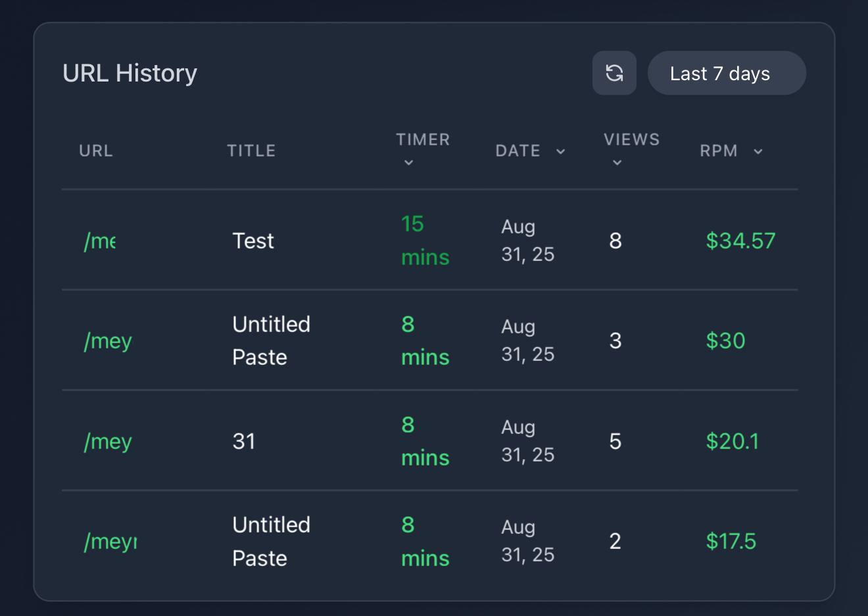Click the 15 mins timer value
Screen dimensions: 868x616
(x=424, y=241)
